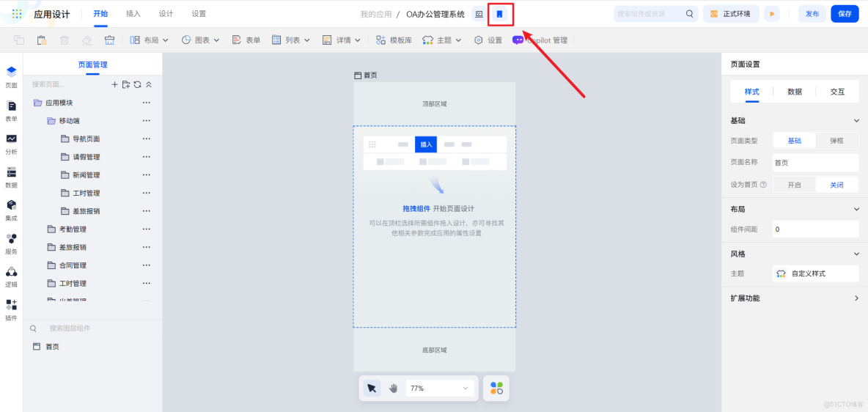Viewport: 868px width, 412px height.
Task: Switch to the 插入 tab
Action: click(133, 14)
